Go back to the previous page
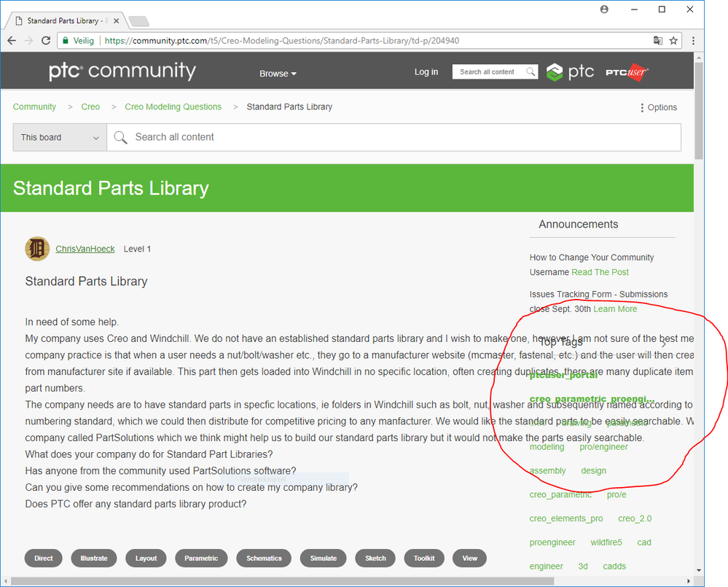The image size is (728, 587). 12,41
